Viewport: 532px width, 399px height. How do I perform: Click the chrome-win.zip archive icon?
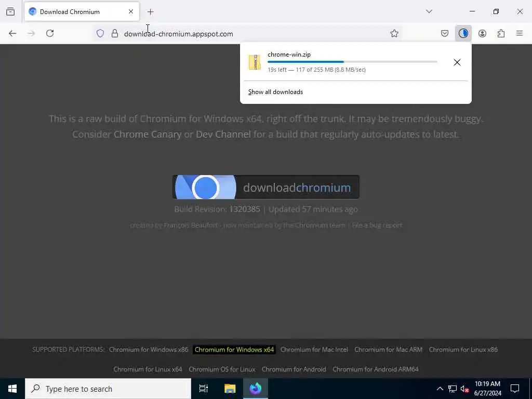255,62
